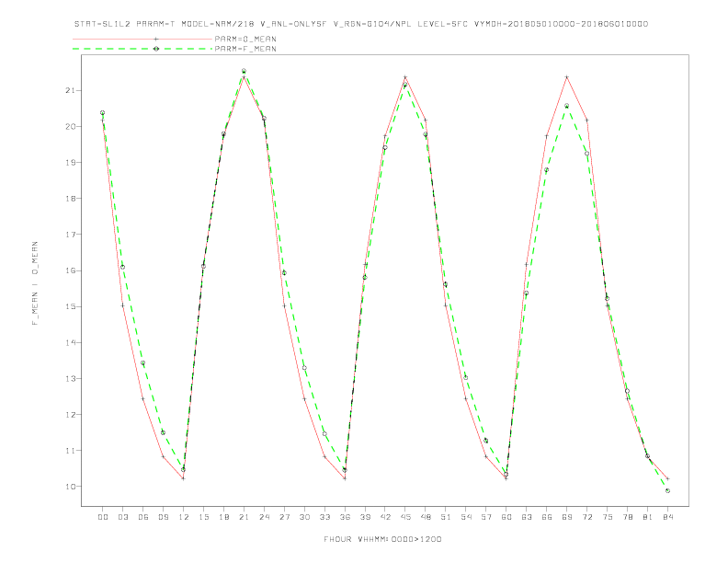
Task: Click x-axis forecast hour label 06
Action: click(143, 517)
